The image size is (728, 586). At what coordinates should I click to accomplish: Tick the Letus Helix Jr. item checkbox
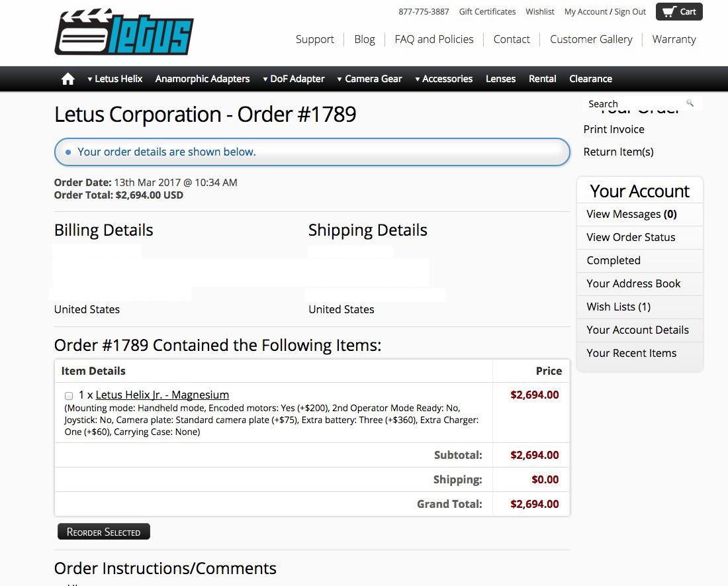pos(69,395)
